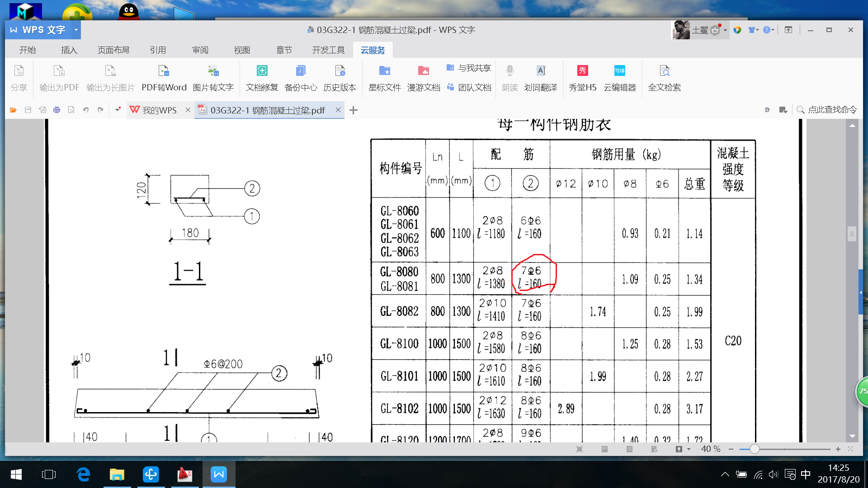Switch to page layout view in status bar
Screen dimensions: 868x488
tap(604, 449)
